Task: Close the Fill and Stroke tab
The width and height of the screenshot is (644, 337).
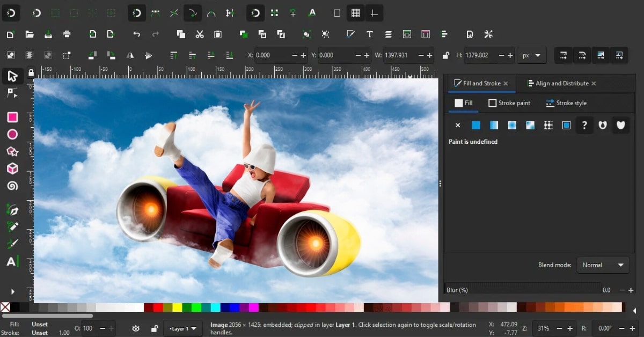Action: [x=506, y=84]
